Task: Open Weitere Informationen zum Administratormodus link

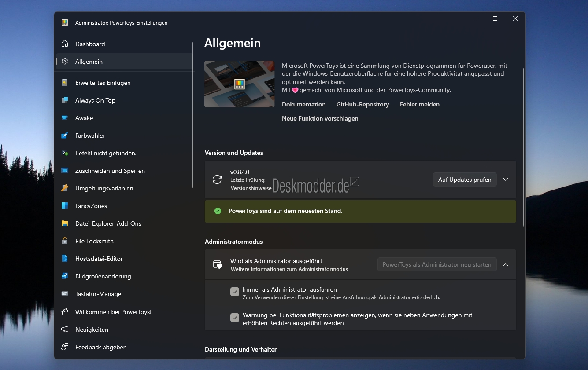Action: coord(289,269)
